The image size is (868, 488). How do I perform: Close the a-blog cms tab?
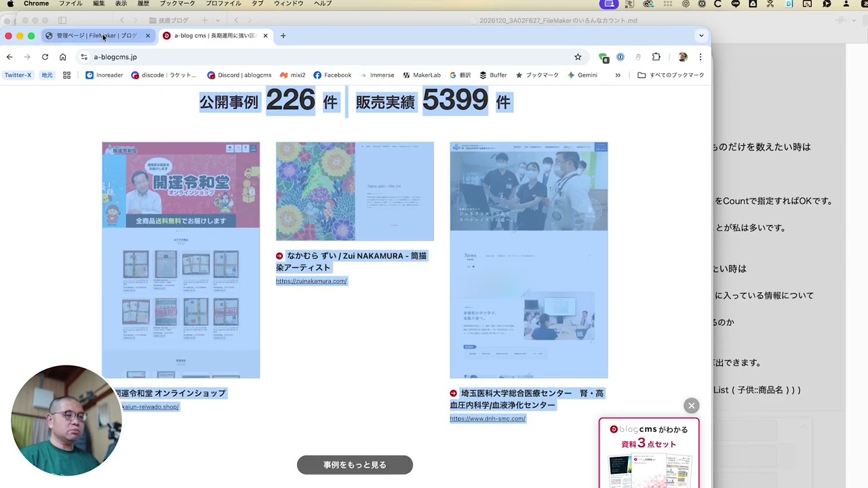tap(265, 36)
